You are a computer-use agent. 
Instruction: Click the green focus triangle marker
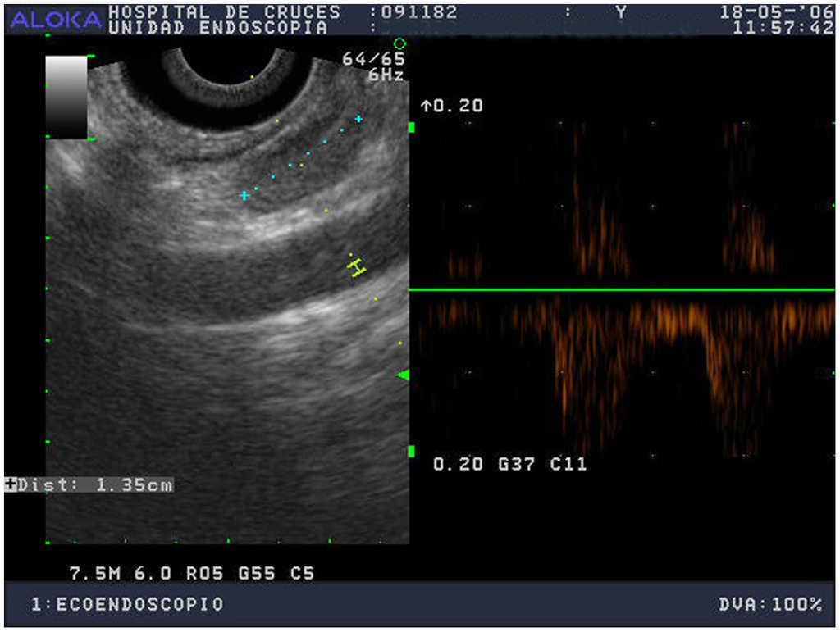(402, 375)
